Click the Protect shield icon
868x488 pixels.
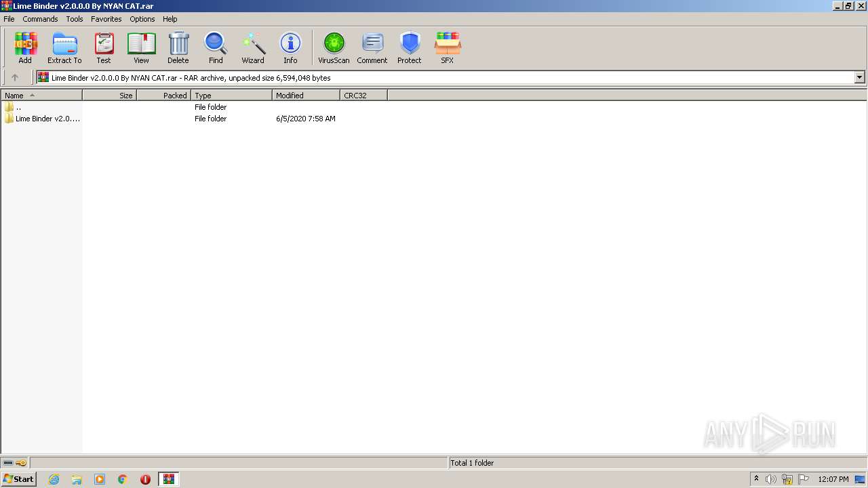410,48
